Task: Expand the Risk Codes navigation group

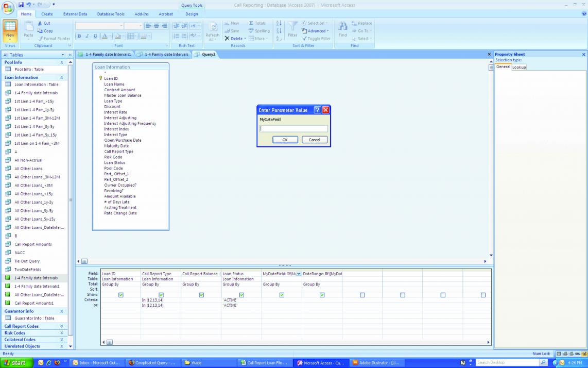Action: click(x=62, y=333)
